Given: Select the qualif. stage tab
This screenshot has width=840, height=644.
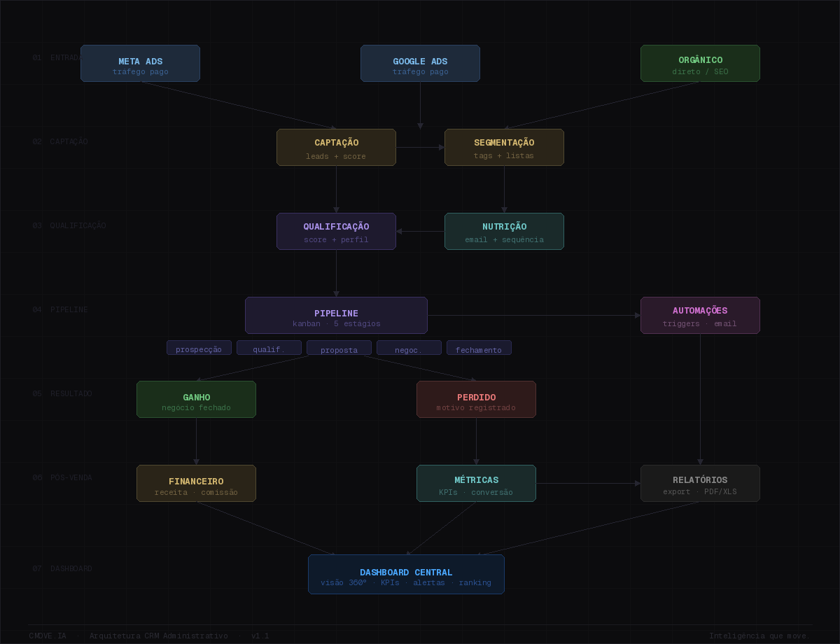Looking at the screenshot, I should pyautogui.click(x=269, y=348).
